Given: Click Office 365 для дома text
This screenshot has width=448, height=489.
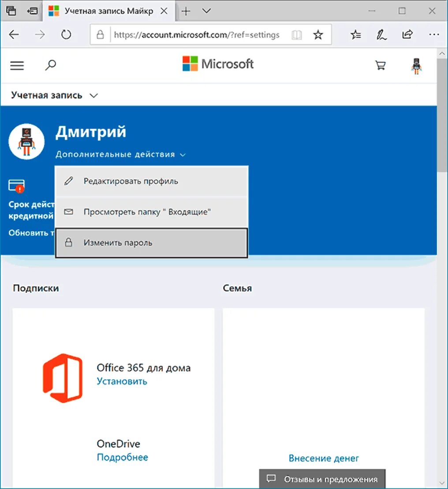Looking at the screenshot, I should coord(143,368).
